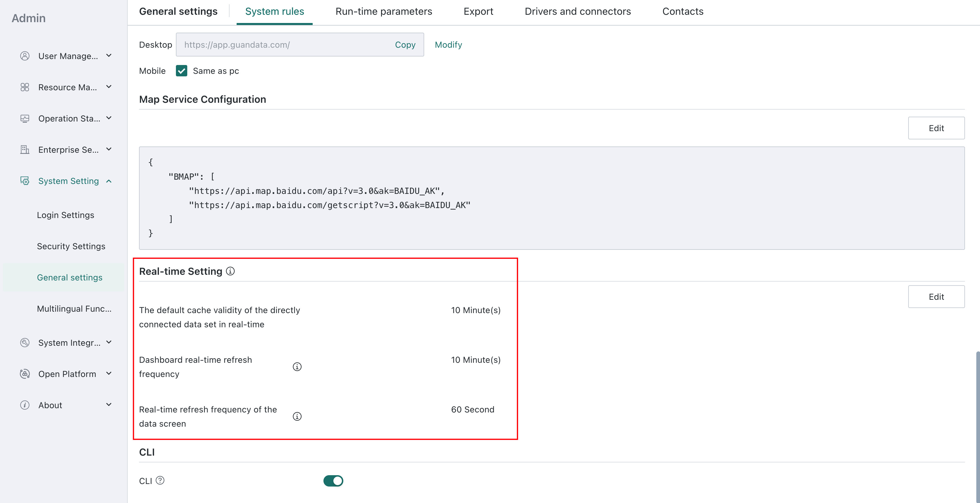Expand the System Integration menu chevron
Viewport: 980px width, 503px height.
coord(109,342)
